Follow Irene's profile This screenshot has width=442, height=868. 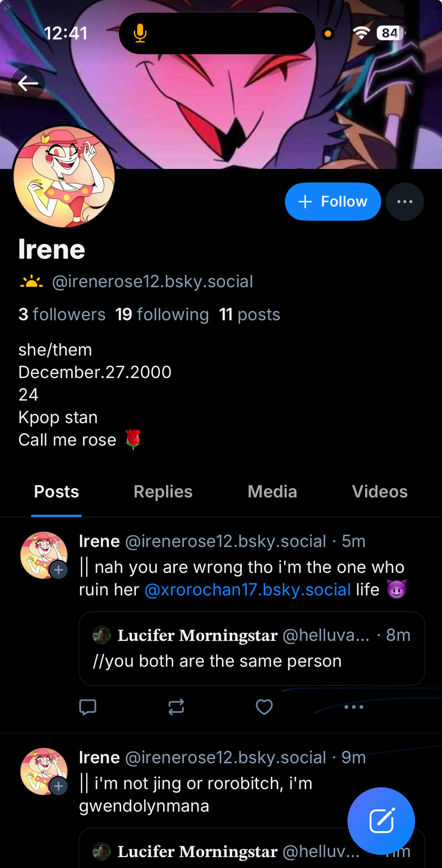pyautogui.click(x=333, y=202)
